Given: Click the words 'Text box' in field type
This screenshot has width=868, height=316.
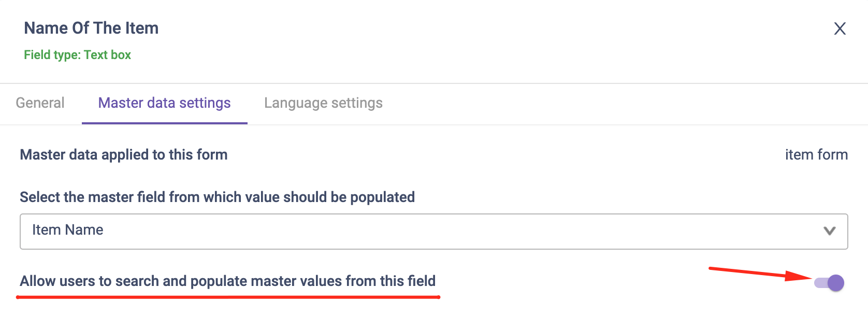Looking at the screenshot, I should 107,55.
